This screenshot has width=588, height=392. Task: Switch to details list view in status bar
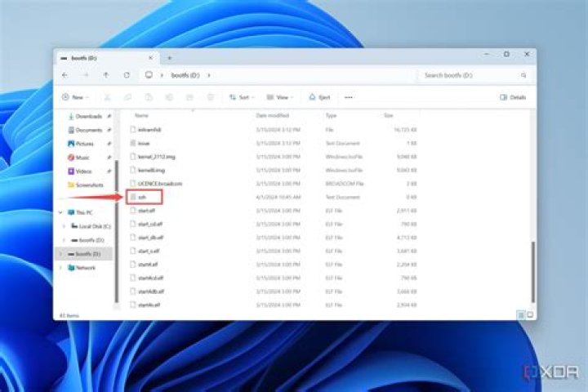[x=520, y=314]
